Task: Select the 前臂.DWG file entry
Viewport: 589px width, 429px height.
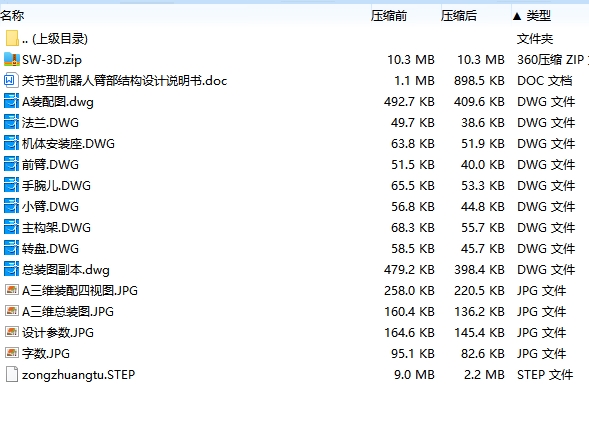Action: [x=50, y=165]
